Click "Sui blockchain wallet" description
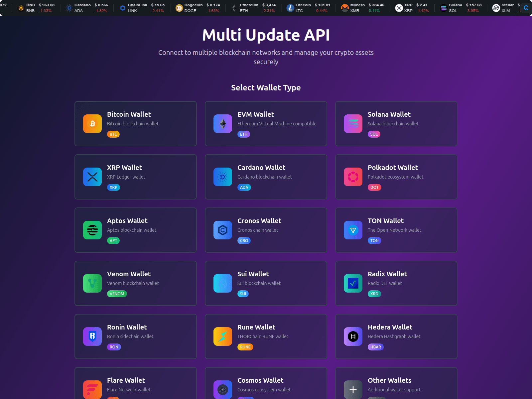532x399 pixels. (x=259, y=283)
